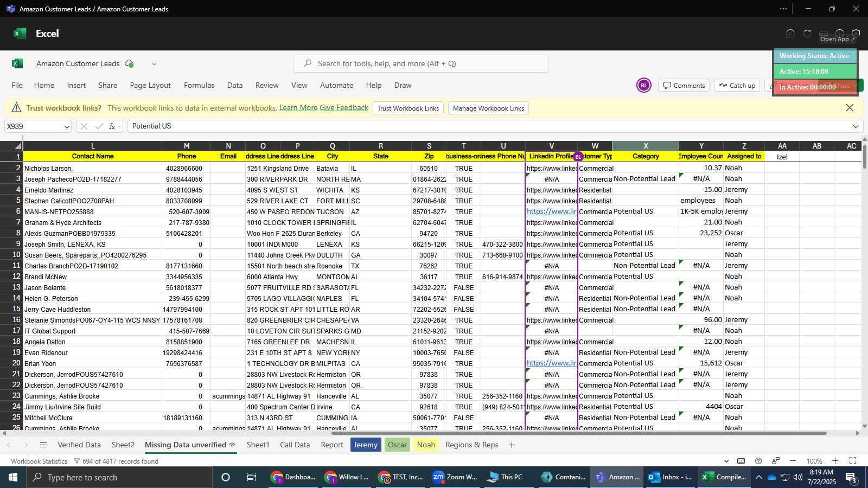Open the File menu

point(17,85)
